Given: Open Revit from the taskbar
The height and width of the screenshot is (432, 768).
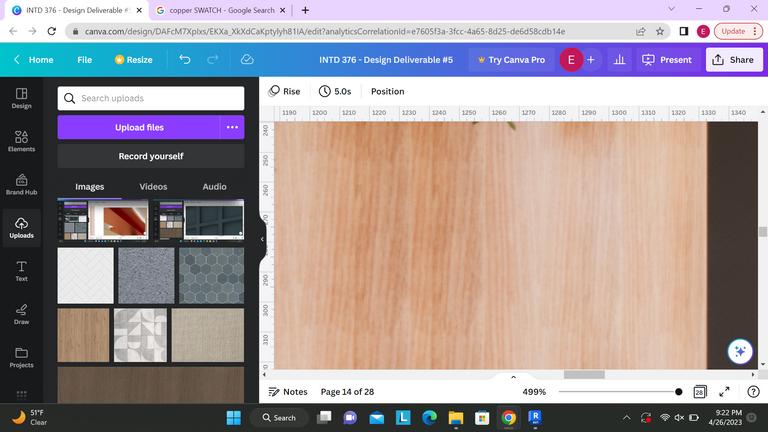Looking at the screenshot, I should [535, 417].
